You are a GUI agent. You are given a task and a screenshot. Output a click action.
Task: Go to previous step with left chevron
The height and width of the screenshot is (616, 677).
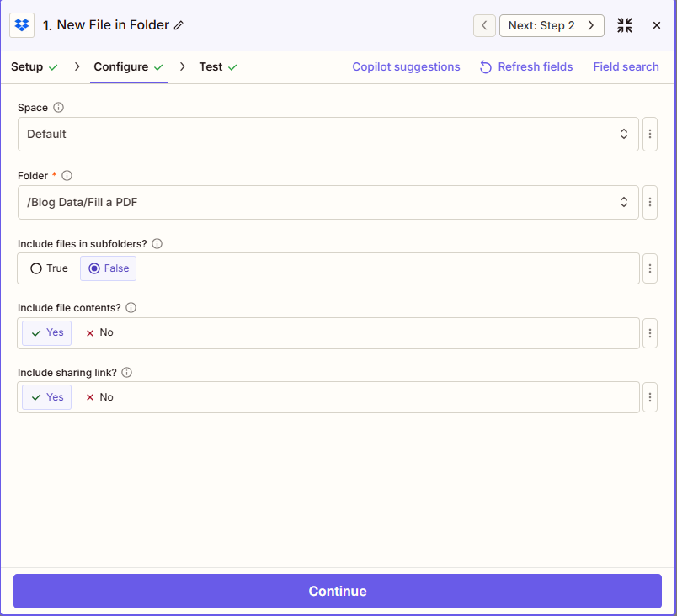(484, 25)
